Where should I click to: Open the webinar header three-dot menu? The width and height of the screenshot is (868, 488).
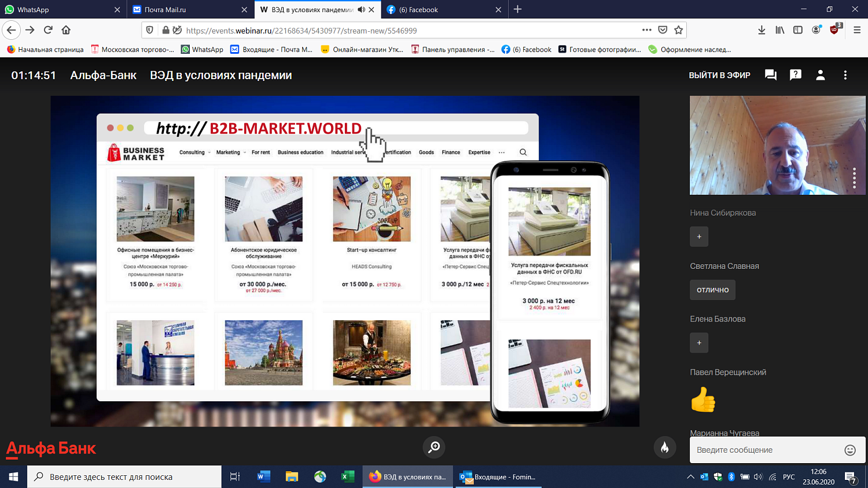point(845,75)
